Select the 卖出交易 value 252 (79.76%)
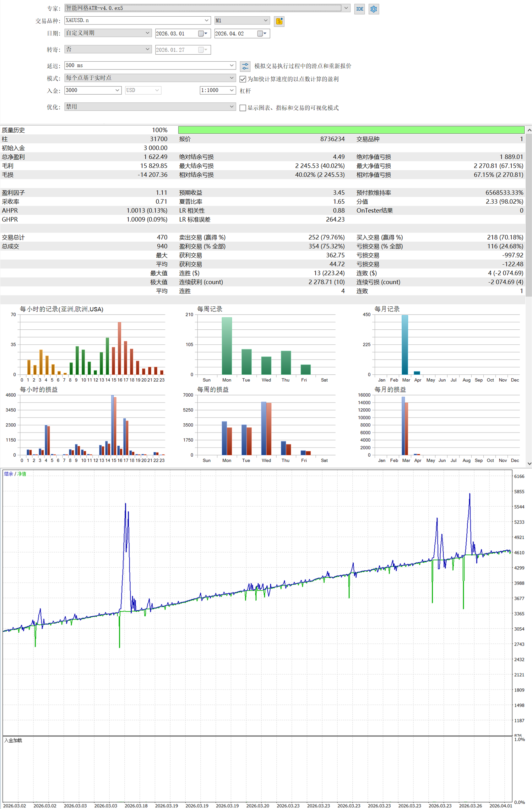The width and height of the screenshot is (532, 809). click(327, 237)
